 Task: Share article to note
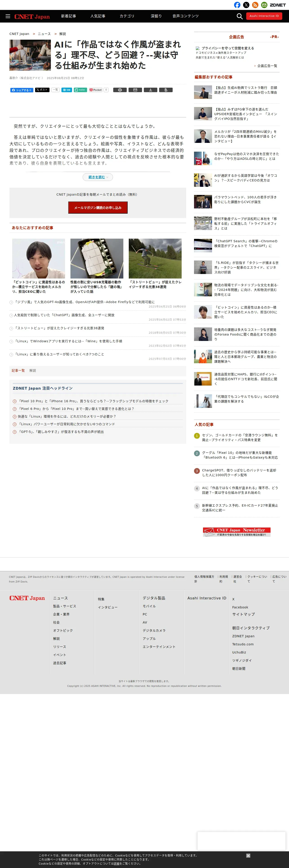pyautogui.click(x=80, y=90)
